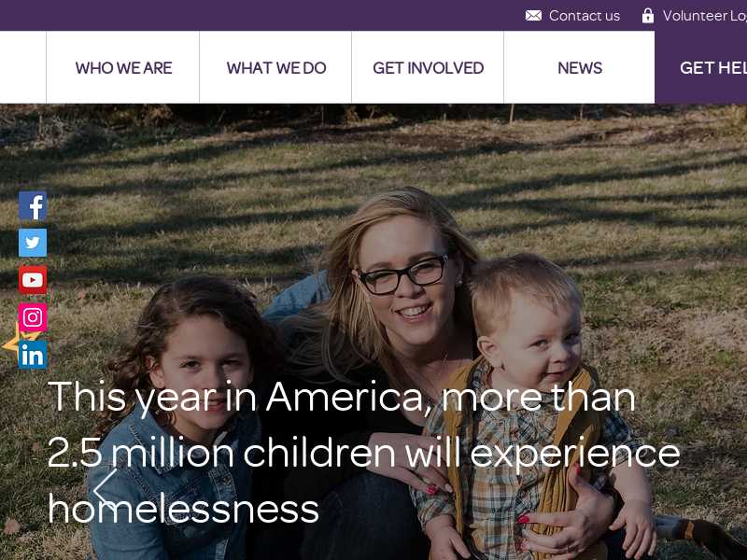The height and width of the screenshot is (560, 747).
Task: Open the Facebook social icon
Action: click(x=33, y=205)
